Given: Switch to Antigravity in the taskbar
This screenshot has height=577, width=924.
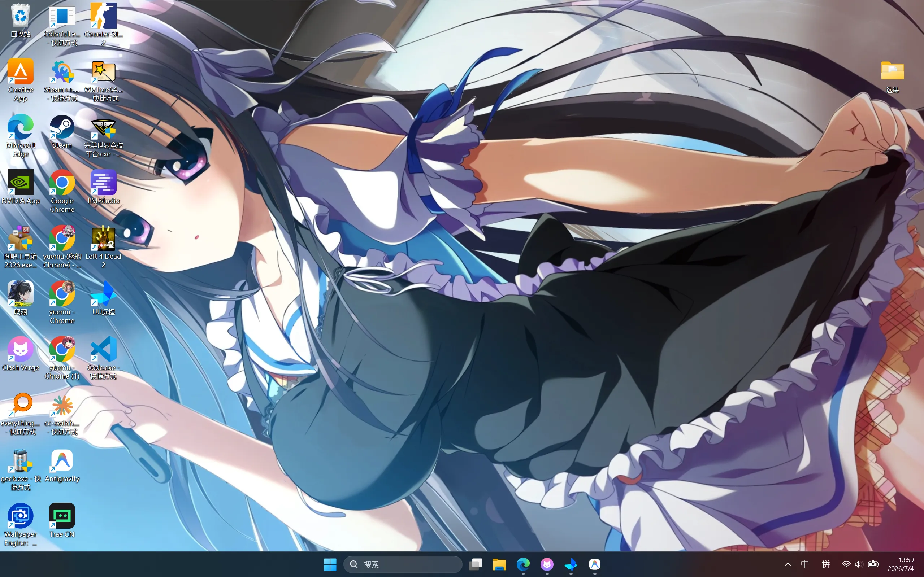Looking at the screenshot, I should pos(594,564).
